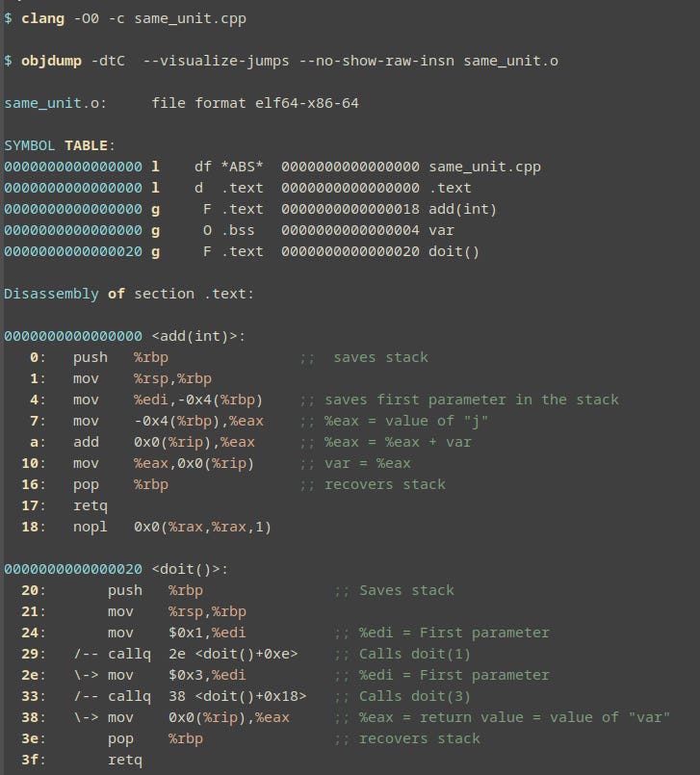Click size value '0000000000000018'
Screen dimensions: 700x775
[x=350, y=210]
